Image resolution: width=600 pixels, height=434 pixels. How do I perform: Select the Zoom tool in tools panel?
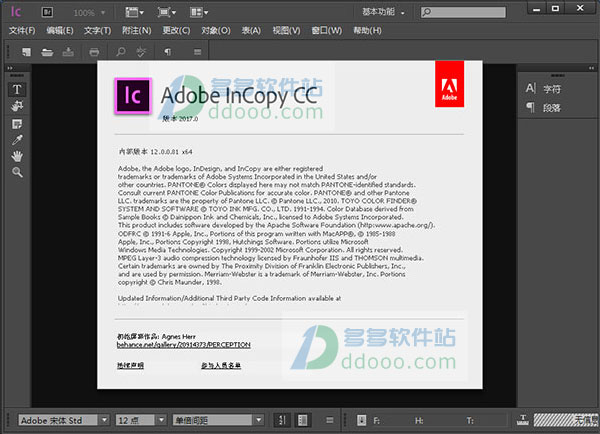(17, 172)
